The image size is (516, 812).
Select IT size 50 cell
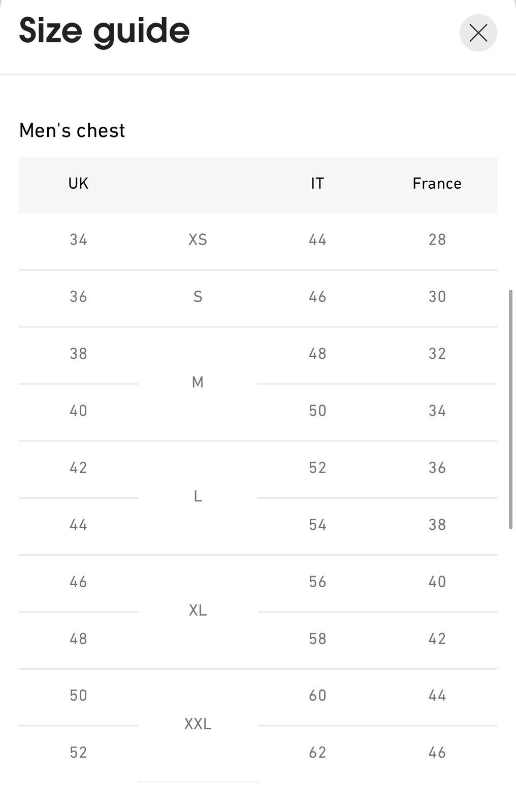tap(317, 411)
